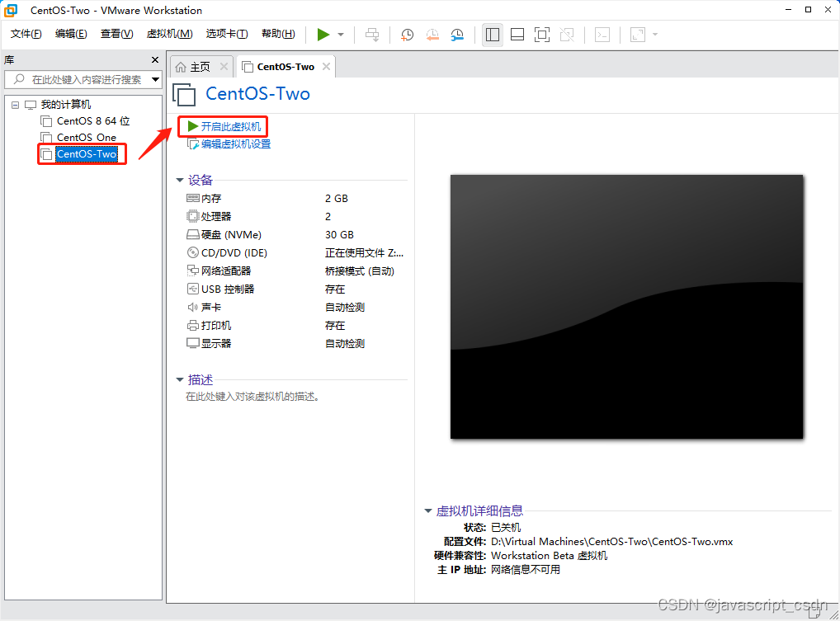Open the 帮助(H) menu

(x=278, y=34)
